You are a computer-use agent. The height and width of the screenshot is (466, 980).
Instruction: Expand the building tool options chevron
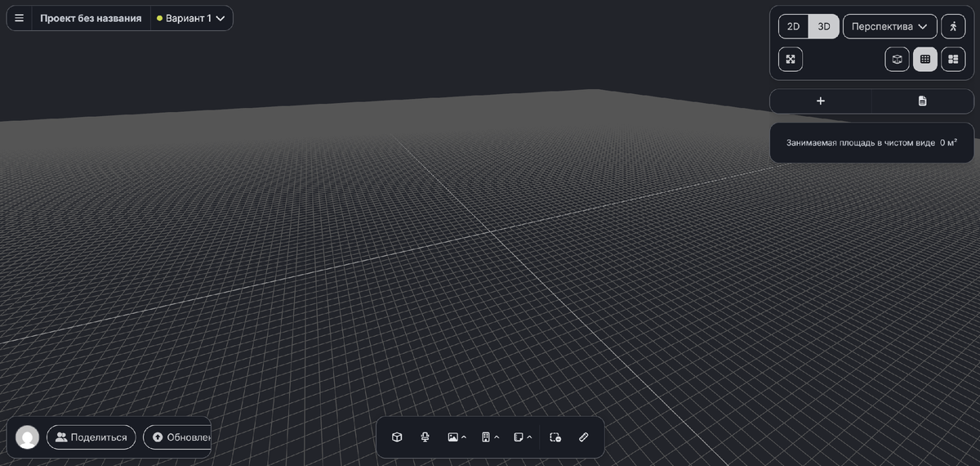[x=497, y=437]
